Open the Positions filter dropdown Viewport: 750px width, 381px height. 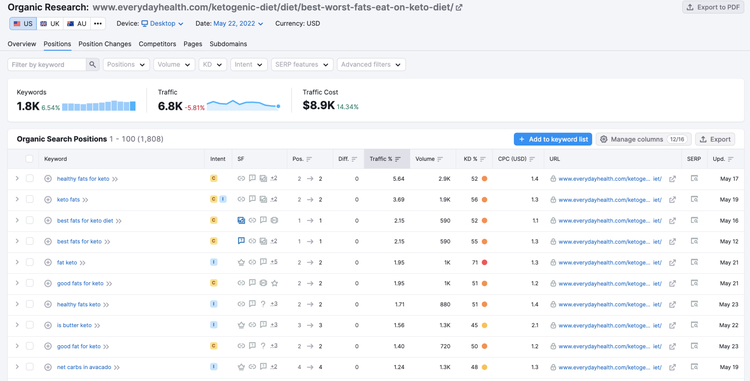[x=126, y=65]
